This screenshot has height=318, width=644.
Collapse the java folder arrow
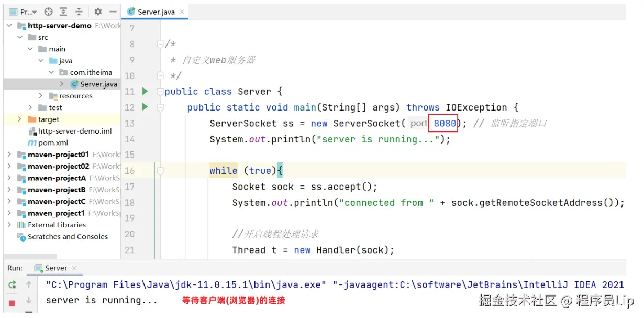(41, 61)
